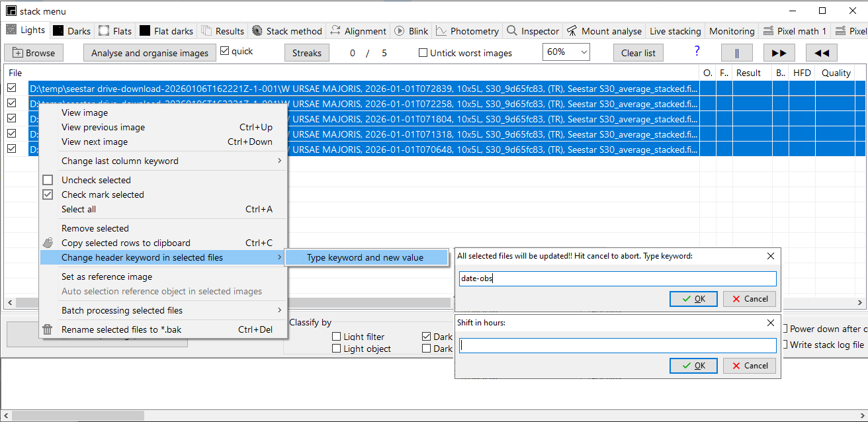This screenshot has height=422, width=868.
Task: Close the Type keyword dialog with X
Action: coord(770,256)
